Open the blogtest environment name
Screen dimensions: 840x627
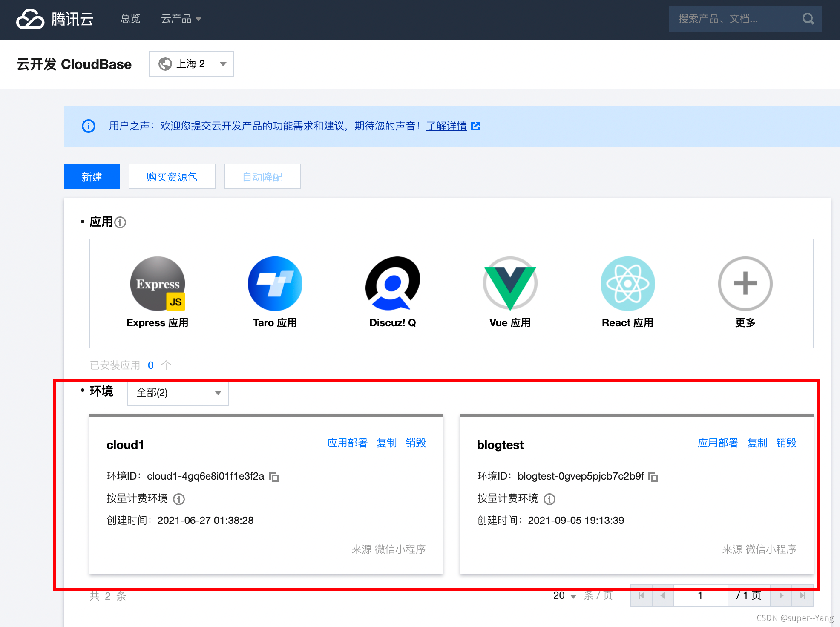(x=500, y=445)
